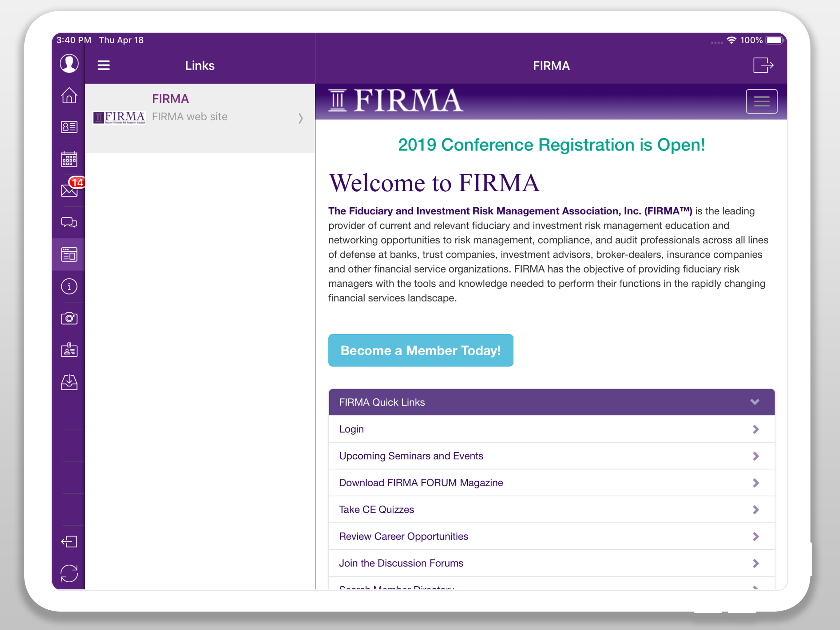Open the Links hamburger menu
840x630 pixels.
104,65
